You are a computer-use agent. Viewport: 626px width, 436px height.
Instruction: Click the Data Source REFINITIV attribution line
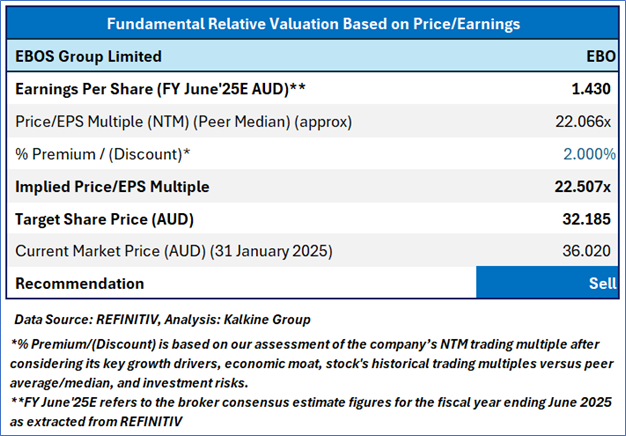(x=162, y=318)
